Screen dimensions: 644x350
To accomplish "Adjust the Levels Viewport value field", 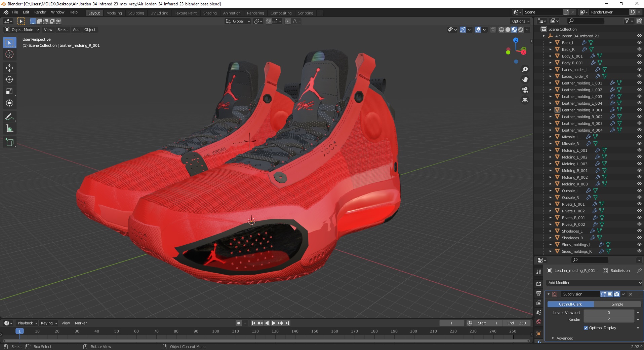I will point(609,313).
